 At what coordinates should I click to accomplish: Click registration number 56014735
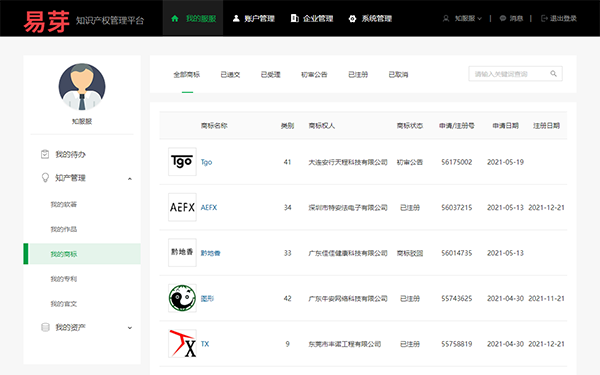click(457, 253)
